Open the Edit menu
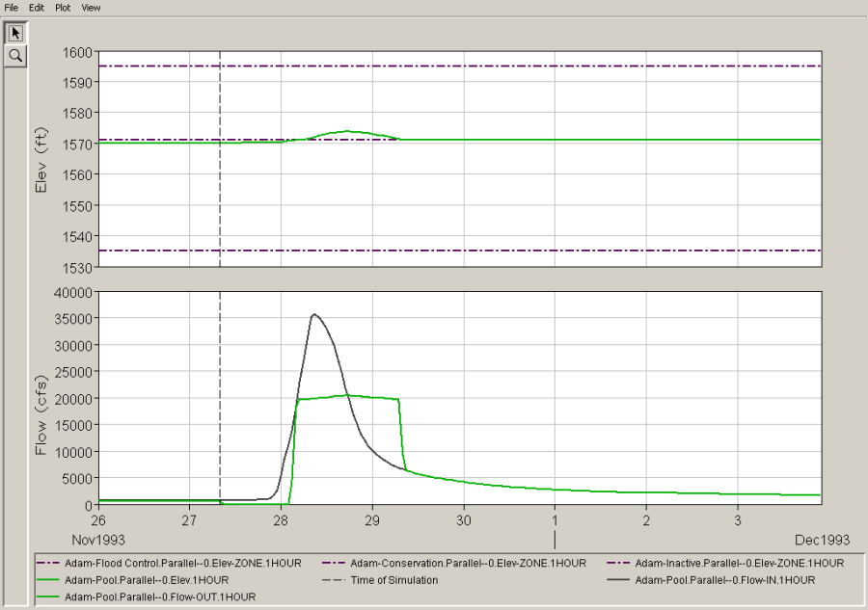 pos(37,8)
